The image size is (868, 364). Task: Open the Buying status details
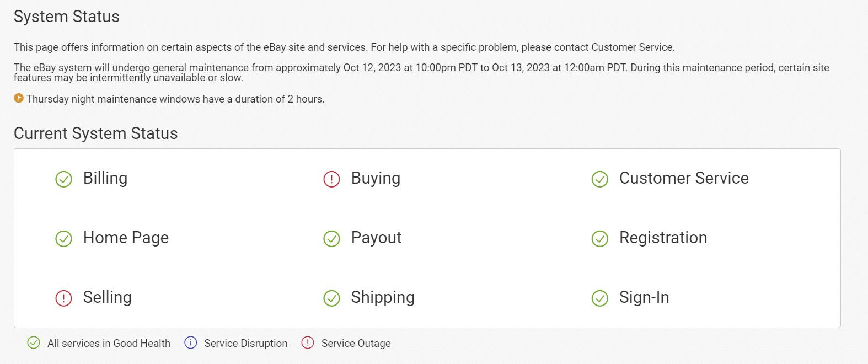pos(376,178)
